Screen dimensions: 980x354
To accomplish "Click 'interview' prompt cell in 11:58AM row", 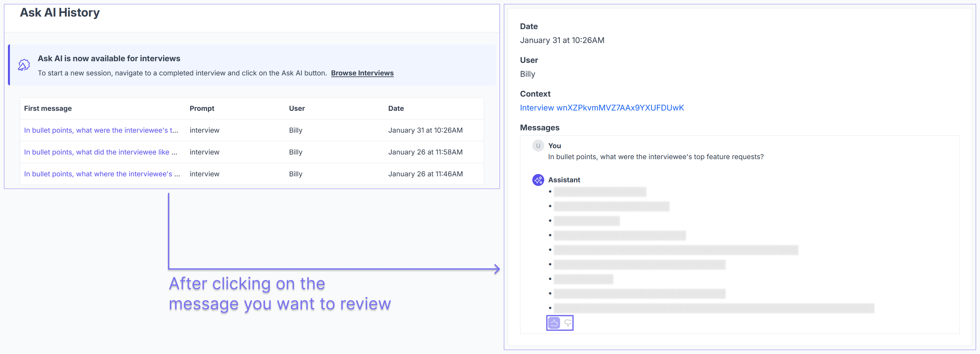I will point(204,152).
